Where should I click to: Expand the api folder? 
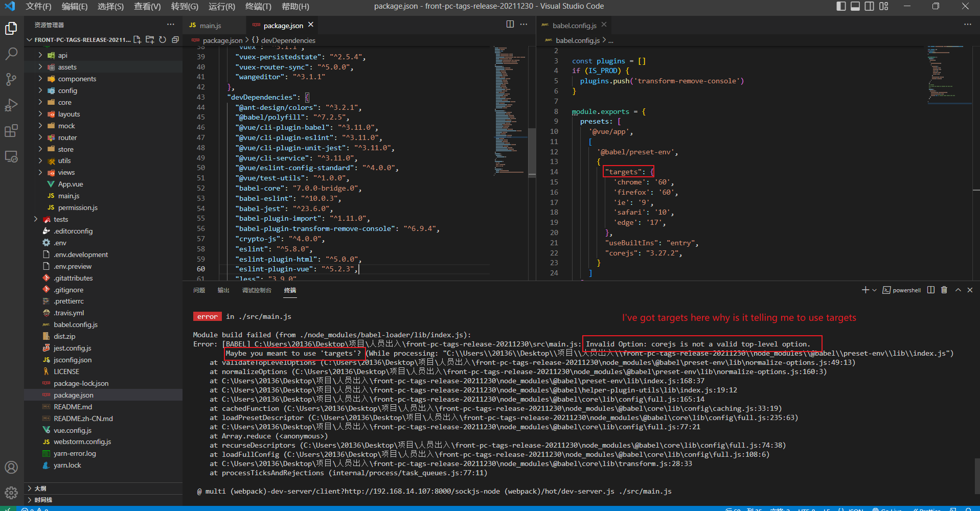(x=62, y=55)
